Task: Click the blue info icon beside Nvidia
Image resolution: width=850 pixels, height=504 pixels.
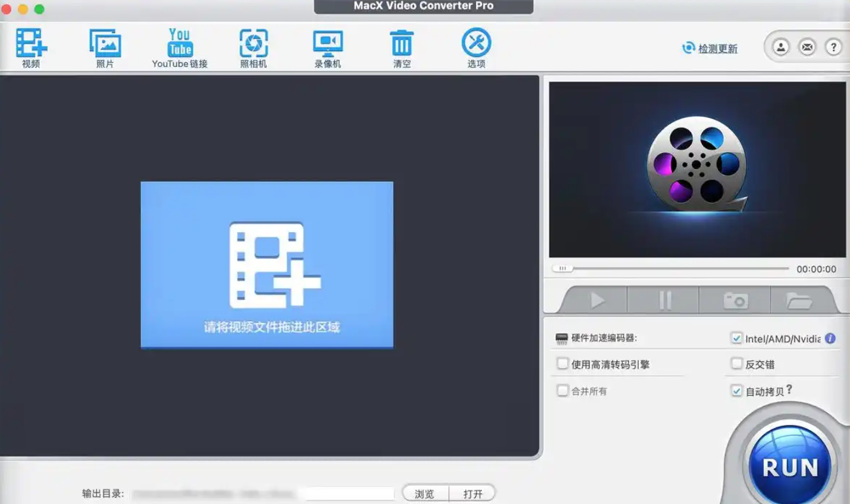Action: (x=830, y=338)
